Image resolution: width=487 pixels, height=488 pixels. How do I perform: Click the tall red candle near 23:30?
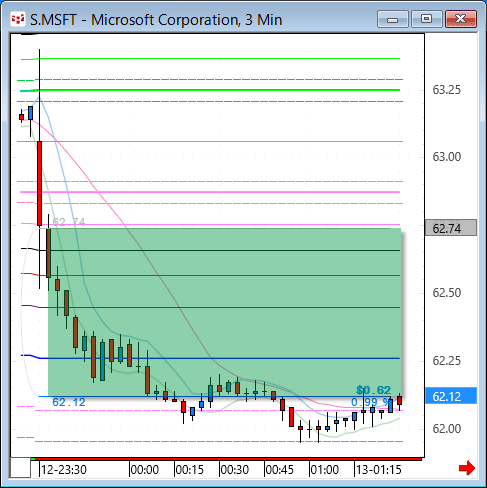click(39, 183)
